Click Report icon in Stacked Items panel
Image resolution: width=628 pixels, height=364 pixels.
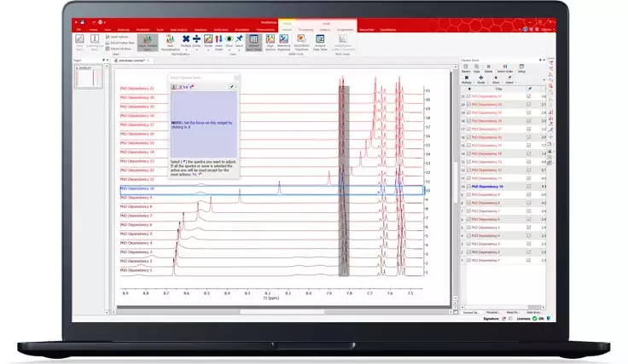[466, 66]
